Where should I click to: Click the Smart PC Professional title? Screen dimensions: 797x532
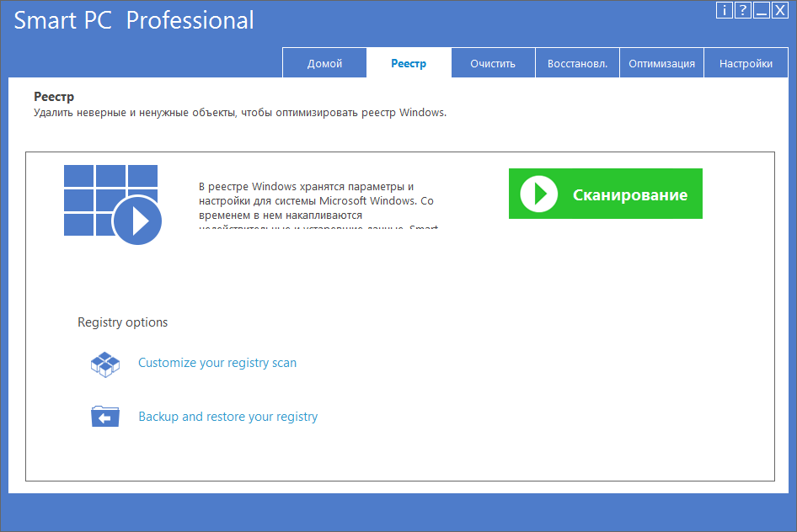134,20
